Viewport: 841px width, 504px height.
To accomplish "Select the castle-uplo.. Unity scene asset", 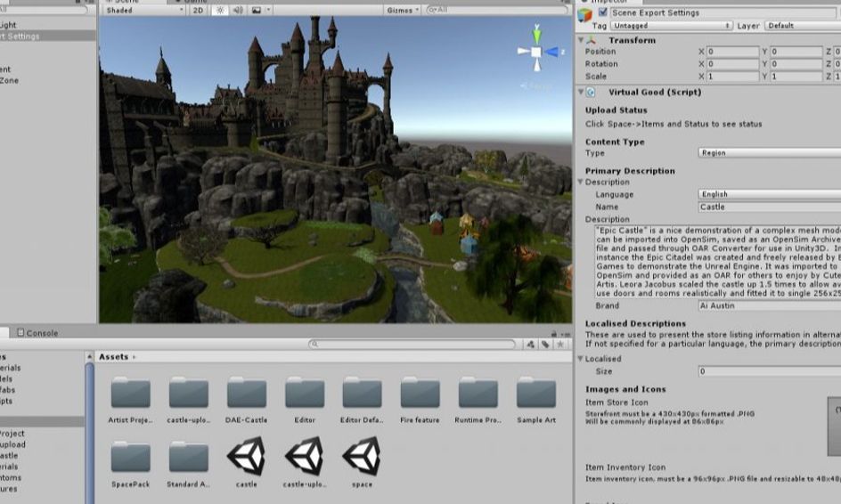I will (x=304, y=462).
